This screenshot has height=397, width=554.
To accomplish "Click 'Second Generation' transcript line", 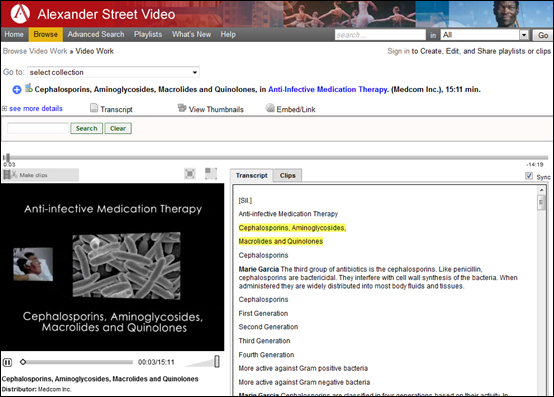I will (x=268, y=327).
